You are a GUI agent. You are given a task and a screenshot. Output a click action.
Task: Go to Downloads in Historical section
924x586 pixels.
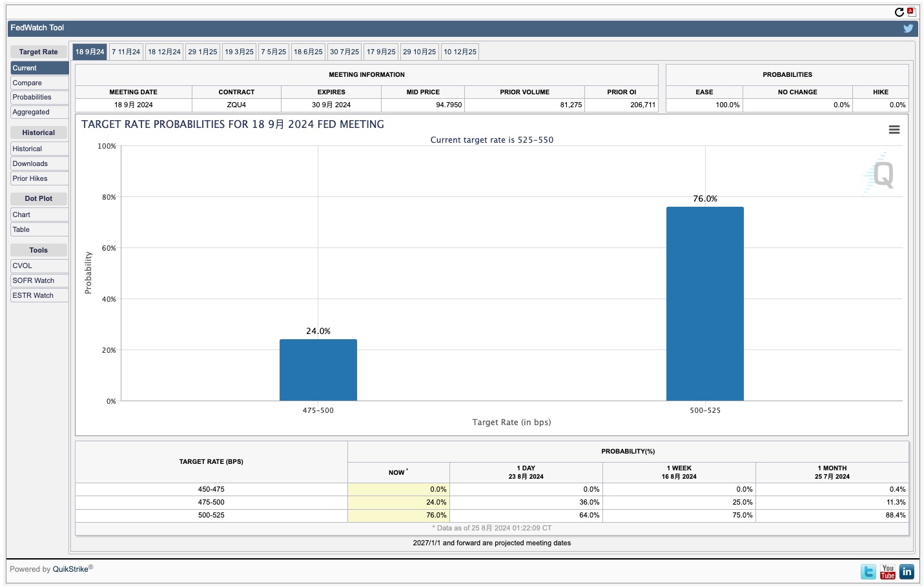pos(30,164)
